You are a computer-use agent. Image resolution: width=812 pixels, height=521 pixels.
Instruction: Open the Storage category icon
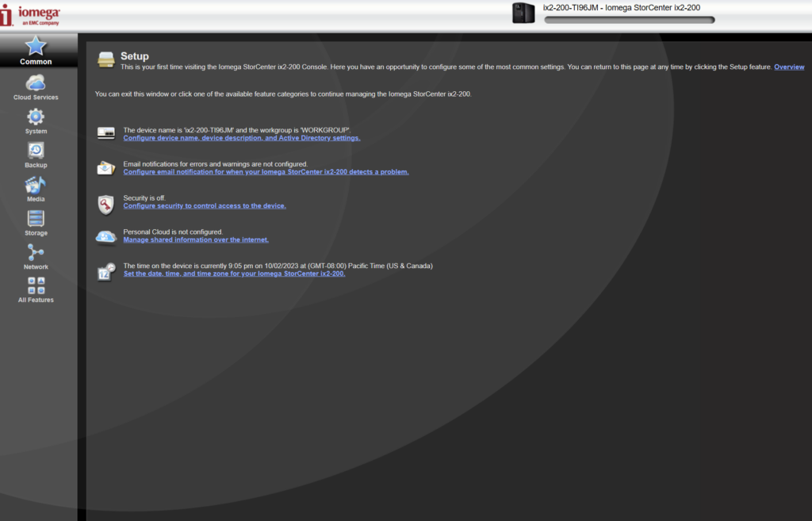35,219
